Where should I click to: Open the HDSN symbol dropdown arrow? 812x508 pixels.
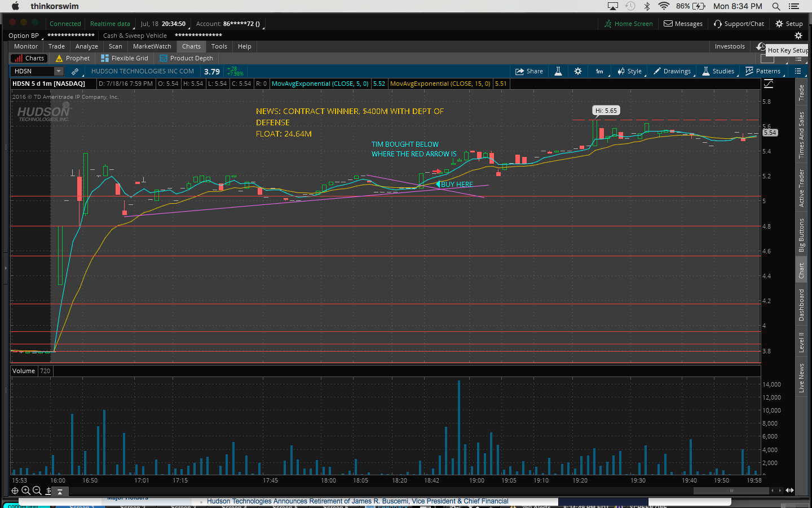[59, 71]
